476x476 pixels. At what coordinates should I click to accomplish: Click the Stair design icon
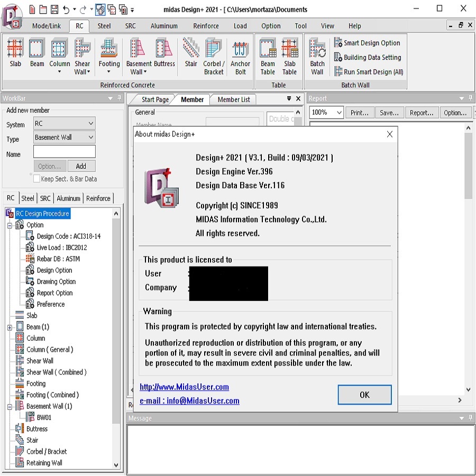coord(191,53)
